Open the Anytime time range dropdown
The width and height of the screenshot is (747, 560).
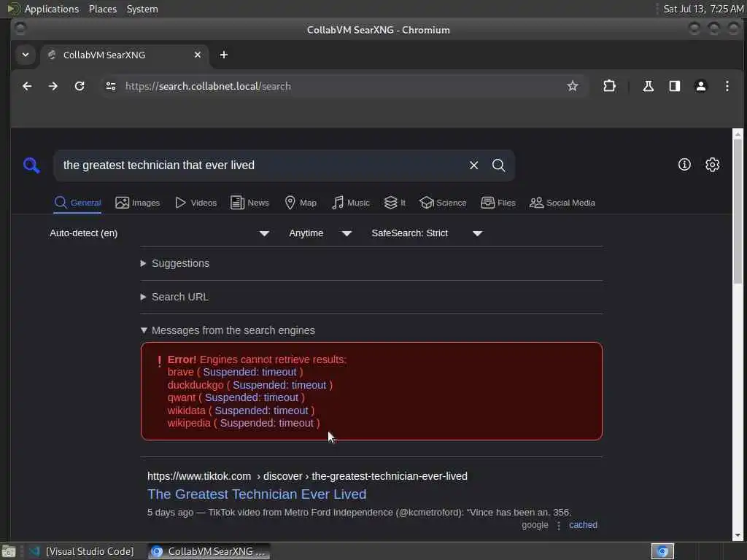(320, 233)
